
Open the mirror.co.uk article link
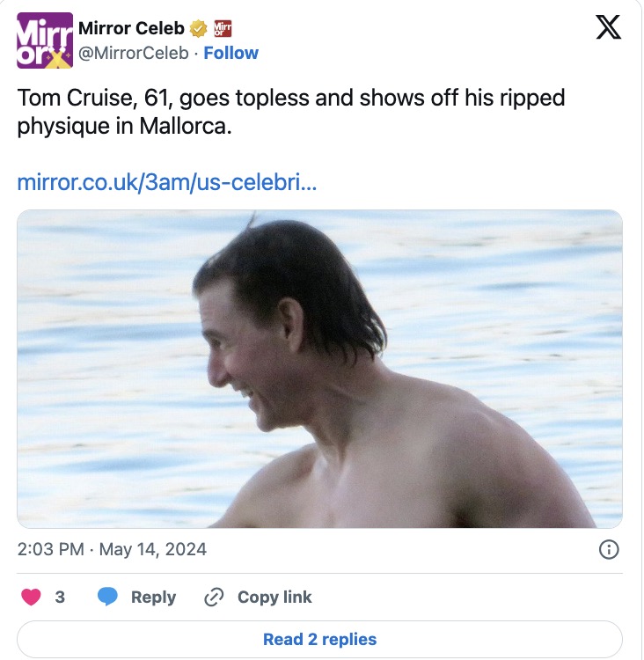pyautogui.click(x=166, y=184)
